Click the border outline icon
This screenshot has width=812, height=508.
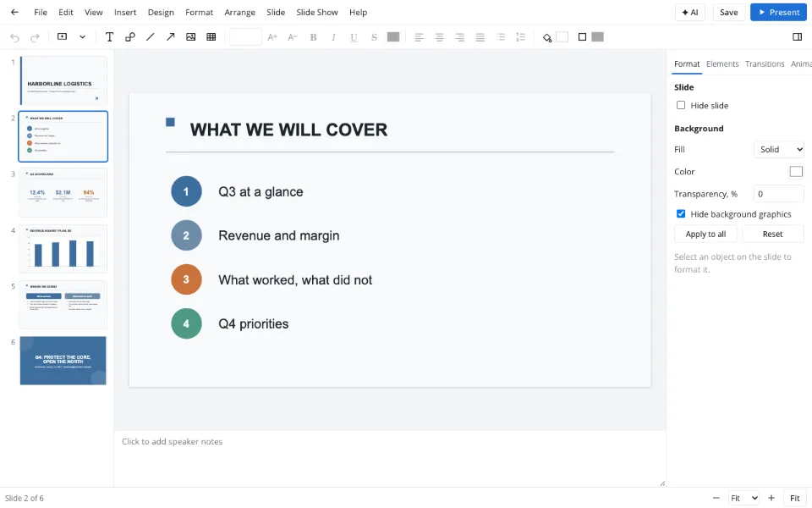click(x=582, y=36)
